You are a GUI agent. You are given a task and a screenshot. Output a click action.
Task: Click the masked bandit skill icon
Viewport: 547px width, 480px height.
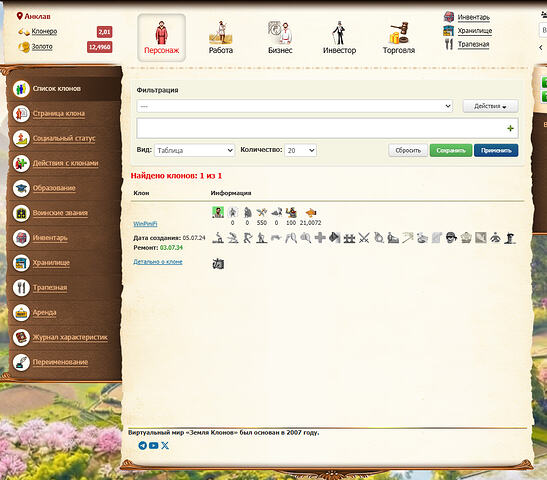click(x=451, y=238)
